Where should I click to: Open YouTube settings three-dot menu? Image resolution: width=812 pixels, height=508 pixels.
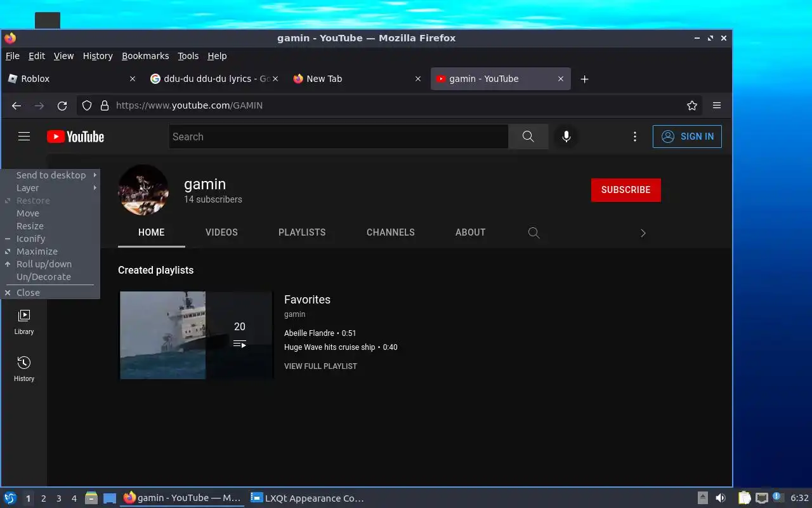(634, 137)
